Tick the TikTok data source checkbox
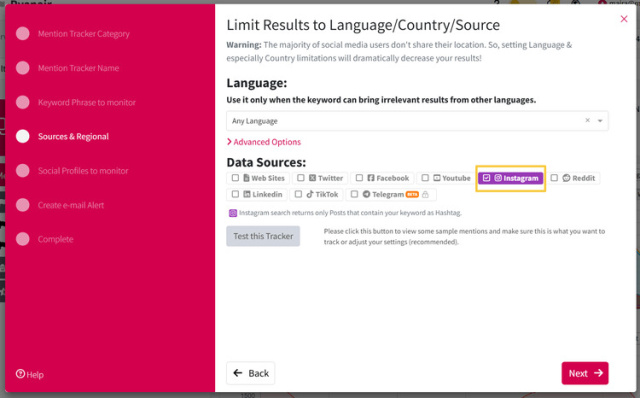640x398 pixels. pos(298,194)
